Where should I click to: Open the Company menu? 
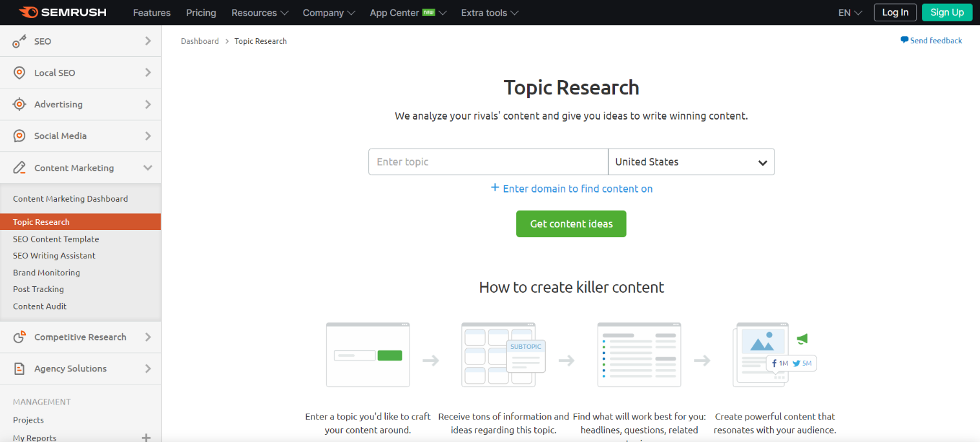click(329, 13)
